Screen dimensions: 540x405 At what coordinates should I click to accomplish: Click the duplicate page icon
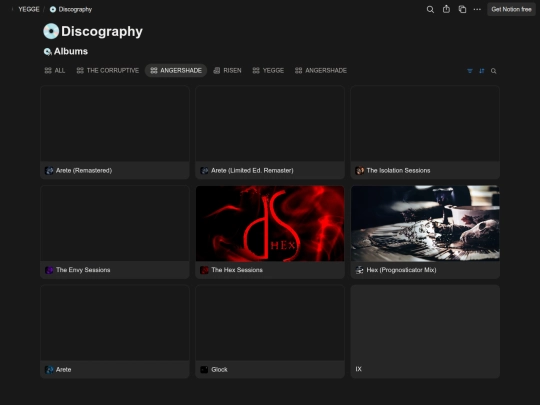click(462, 9)
